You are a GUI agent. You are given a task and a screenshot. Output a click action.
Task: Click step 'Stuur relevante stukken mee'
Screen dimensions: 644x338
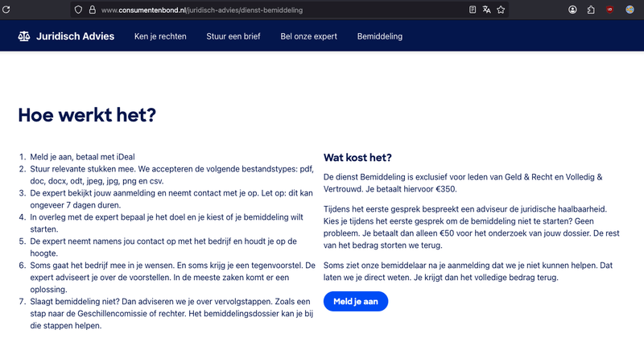[x=171, y=175]
